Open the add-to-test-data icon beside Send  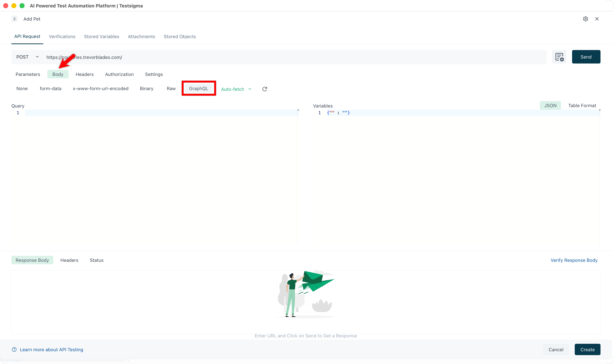click(x=559, y=57)
